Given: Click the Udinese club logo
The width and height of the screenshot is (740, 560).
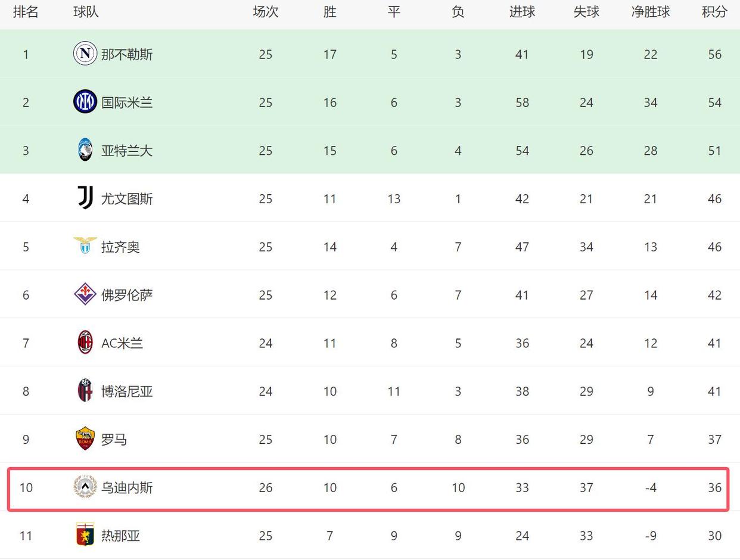Looking at the screenshot, I should [85, 487].
